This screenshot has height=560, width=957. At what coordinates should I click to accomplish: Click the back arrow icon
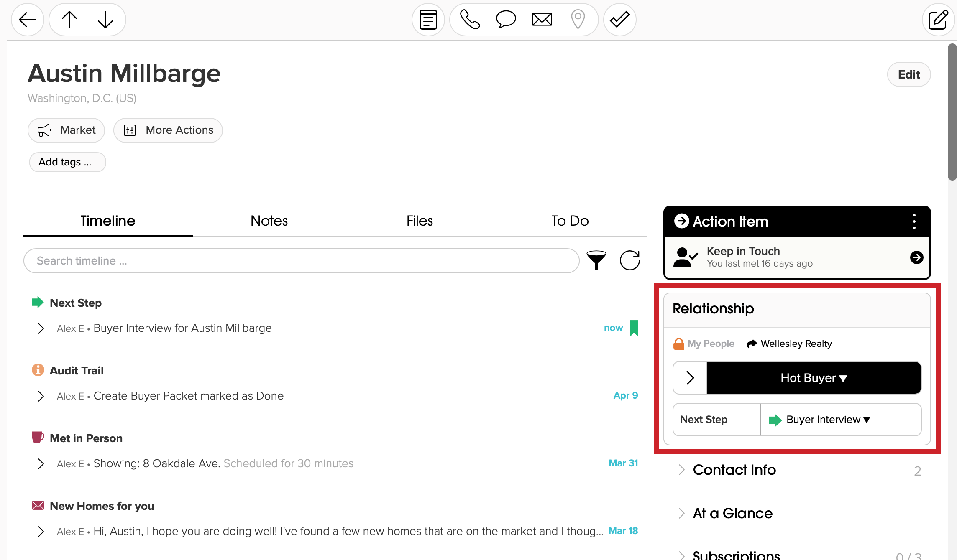pyautogui.click(x=28, y=20)
